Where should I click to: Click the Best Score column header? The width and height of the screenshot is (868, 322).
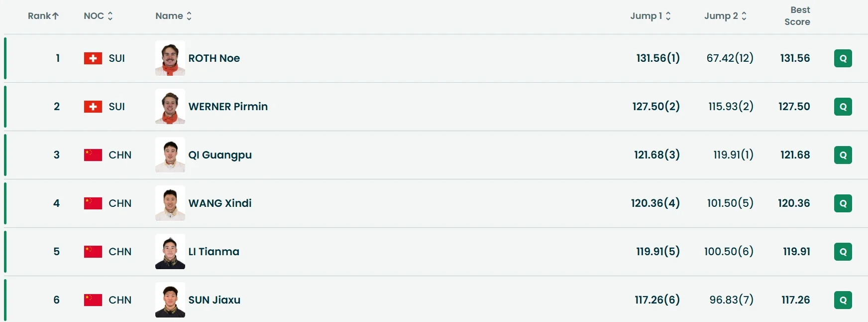click(797, 16)
